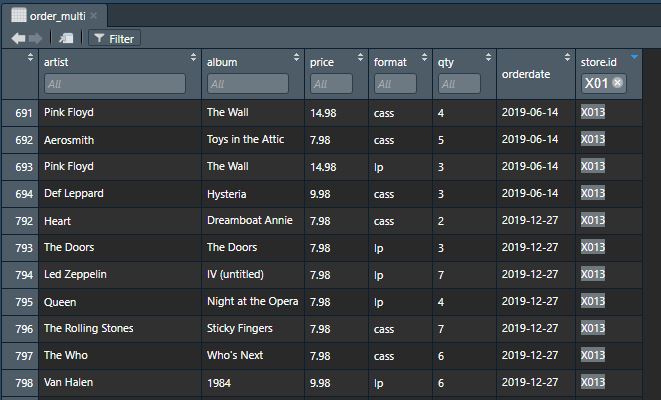
Task: Click the forward navigation arrow
Action: point(36,38)
